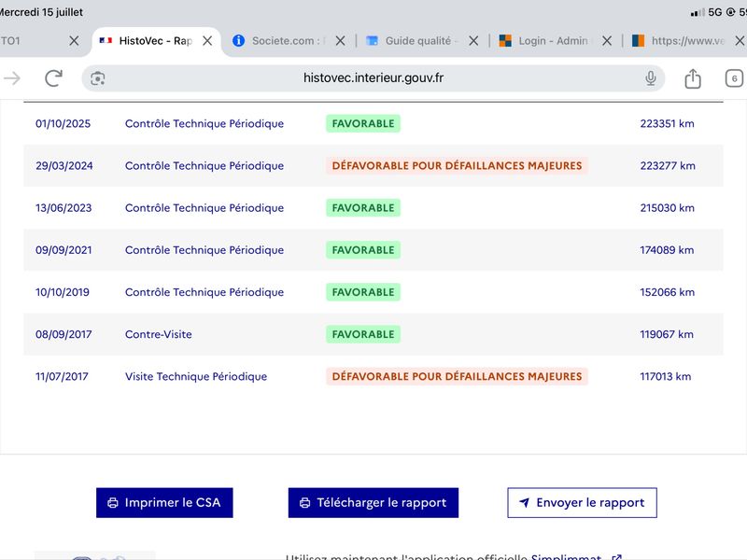Viewport: 747px width, 560px height.
Task: Click the Imprimer le CSA button
Action: point(164,502)
